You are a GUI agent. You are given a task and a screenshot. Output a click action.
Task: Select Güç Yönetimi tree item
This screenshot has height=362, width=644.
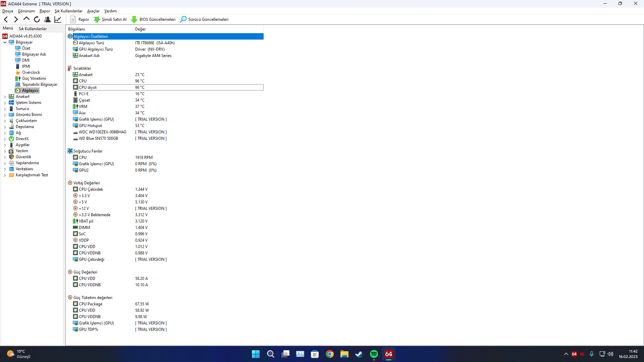(x=34, y=78)
